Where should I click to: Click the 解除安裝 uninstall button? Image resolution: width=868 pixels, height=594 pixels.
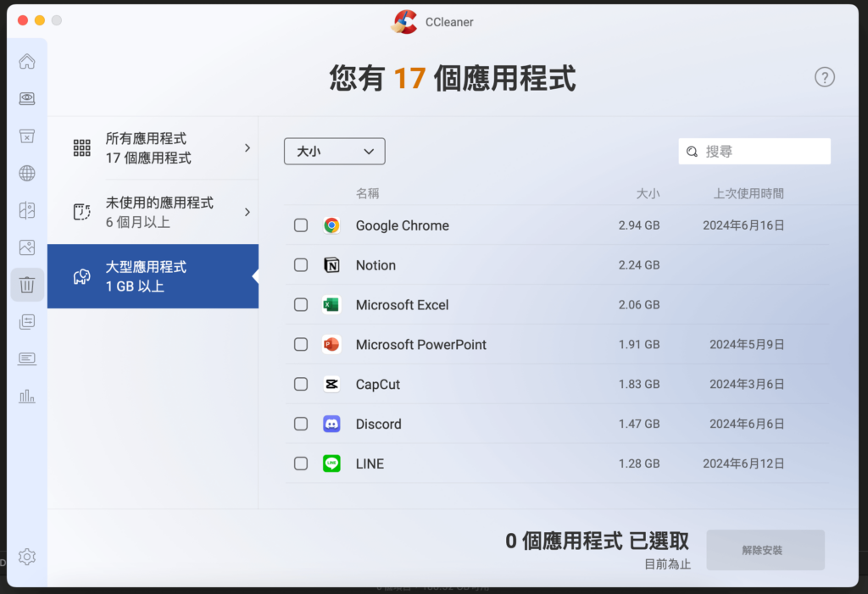tap(765, 550)
